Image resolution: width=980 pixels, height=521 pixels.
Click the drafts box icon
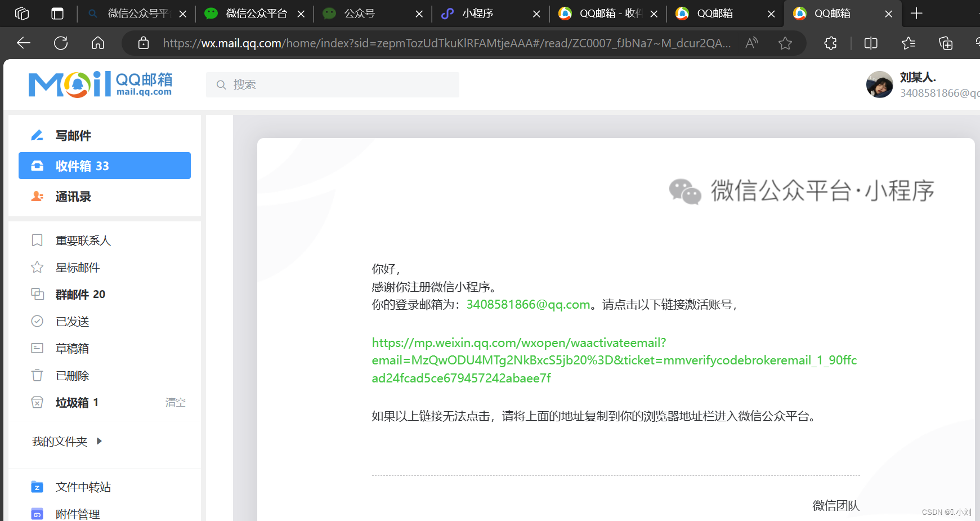tap(37, 348)
